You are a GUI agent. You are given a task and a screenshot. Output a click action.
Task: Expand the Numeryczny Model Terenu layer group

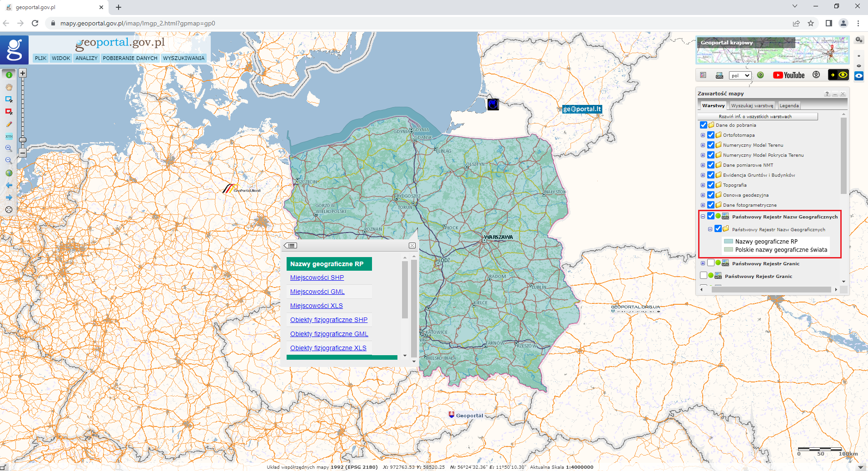pos(703,145)
